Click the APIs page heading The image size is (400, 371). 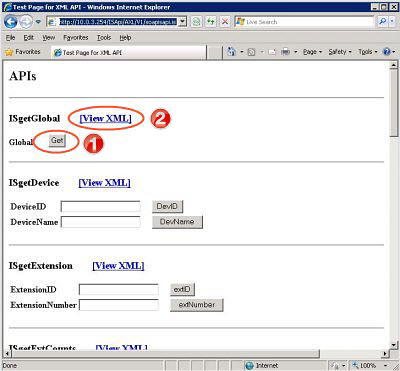point(23,76)
